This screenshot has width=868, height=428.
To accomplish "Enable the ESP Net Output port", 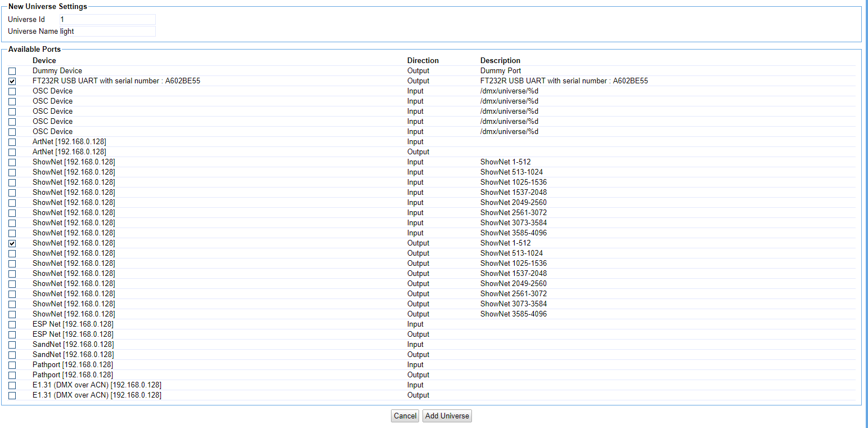I will pyautogui.click(x=12, y=335).
